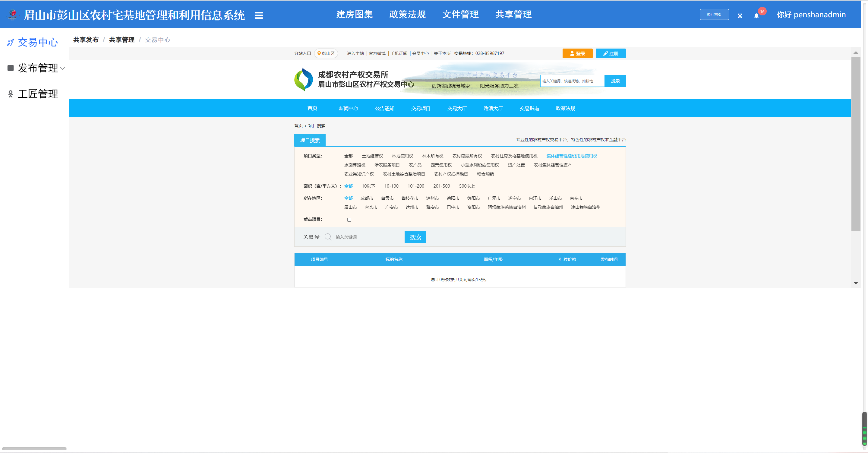Screen dimensions: 868x453
Task: Select 交易大厅 navigation tab
Action: point(457,109)
